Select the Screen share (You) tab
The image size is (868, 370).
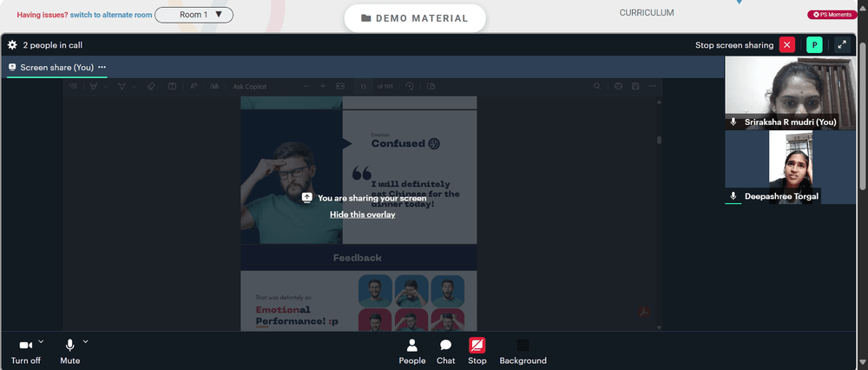point(57,68)
